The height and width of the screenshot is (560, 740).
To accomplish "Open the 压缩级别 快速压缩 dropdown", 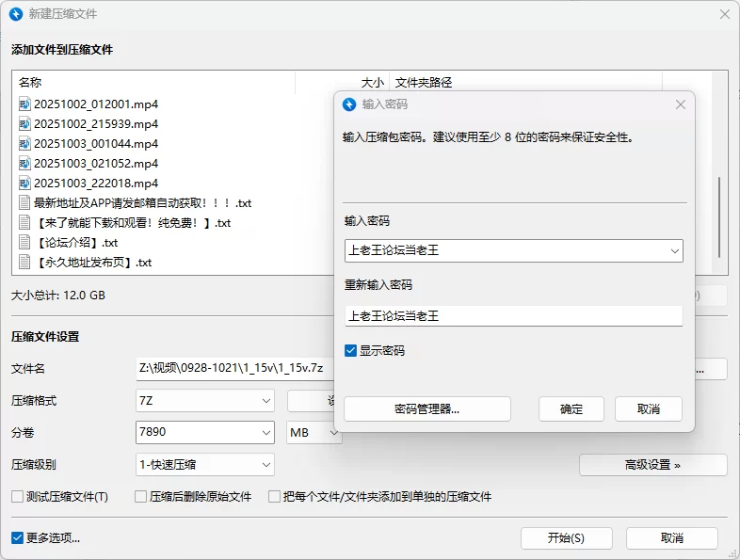I will click(265, 464).
